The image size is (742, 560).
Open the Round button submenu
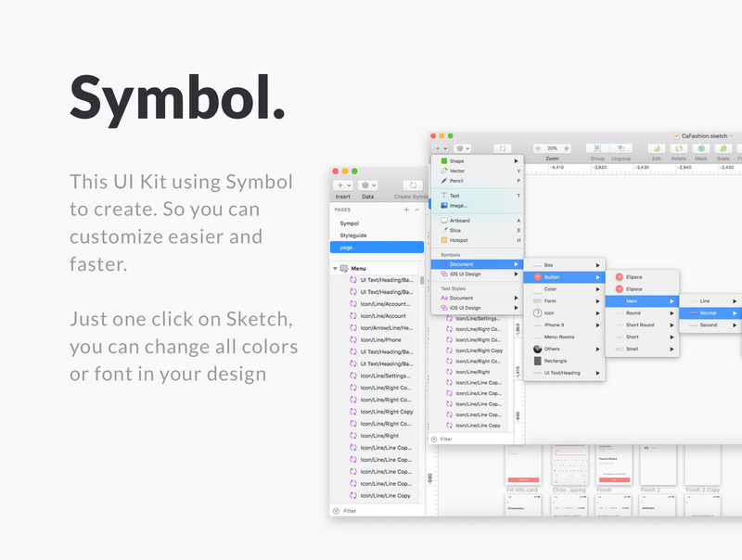coord(642,312)
